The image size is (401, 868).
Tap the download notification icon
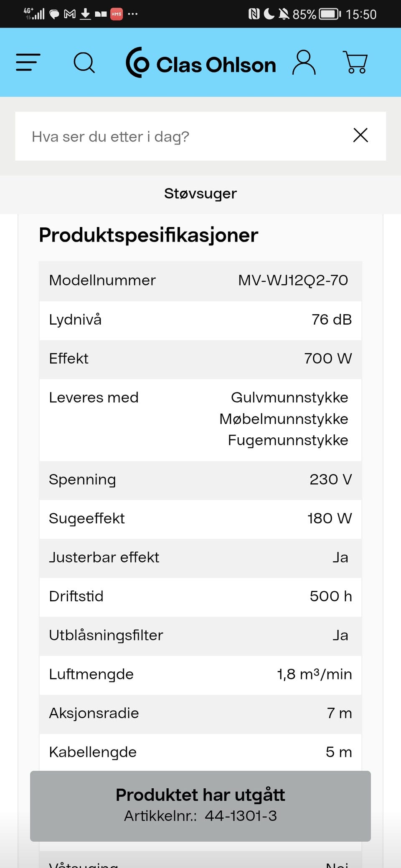tap(85, 14)
